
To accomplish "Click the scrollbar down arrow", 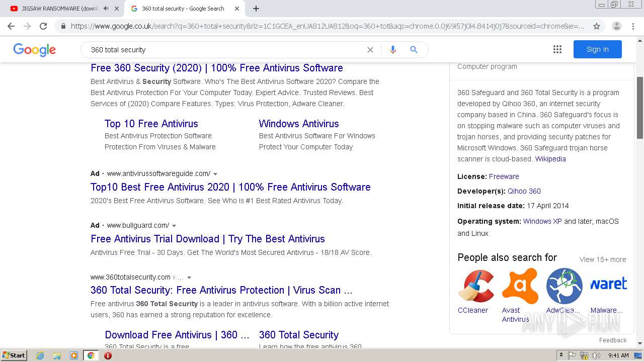I will click(x=640, y=343).
